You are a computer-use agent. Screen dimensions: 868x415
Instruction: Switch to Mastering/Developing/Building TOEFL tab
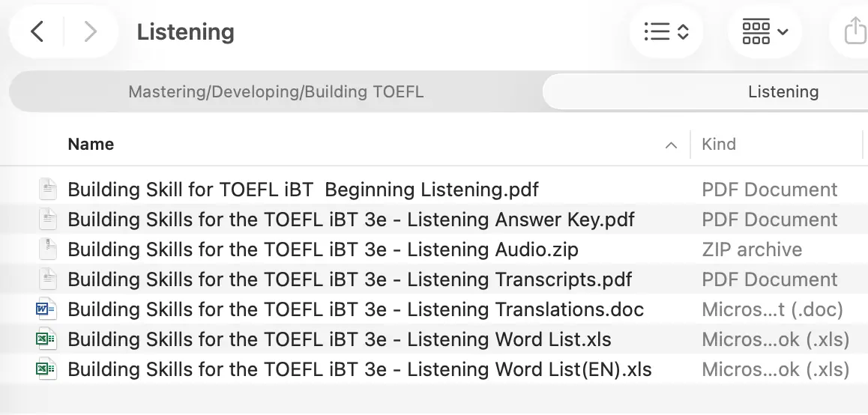[276, 92]
